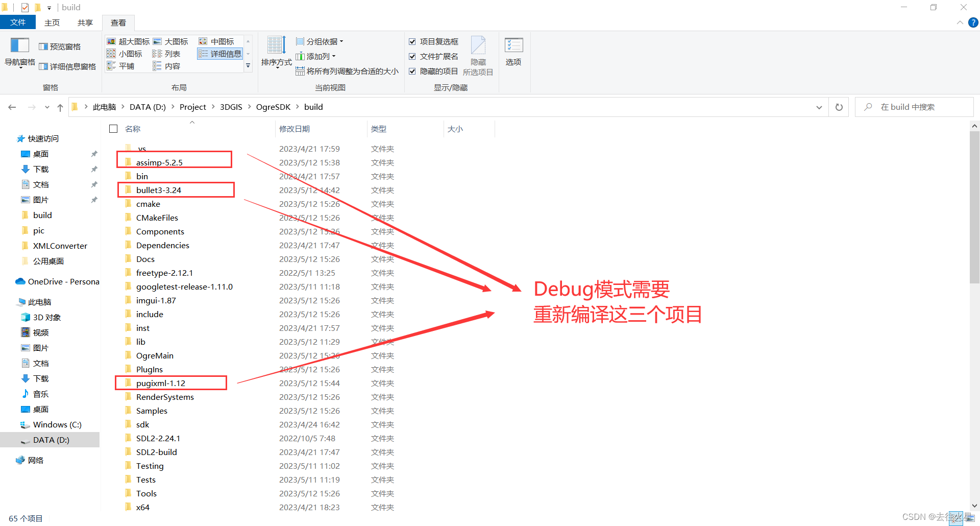Click scrollbar down arrow in file list

974,506
